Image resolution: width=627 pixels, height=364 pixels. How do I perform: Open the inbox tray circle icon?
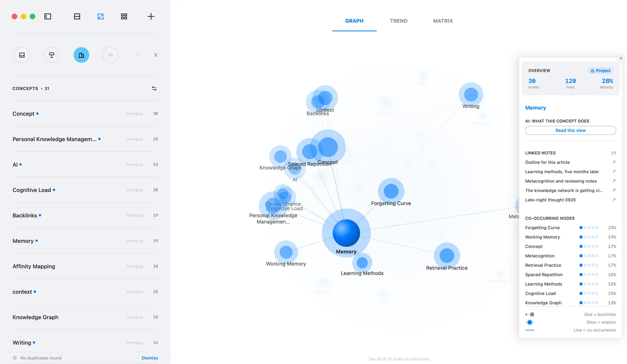pyautogui.click(x=22, y=55)
